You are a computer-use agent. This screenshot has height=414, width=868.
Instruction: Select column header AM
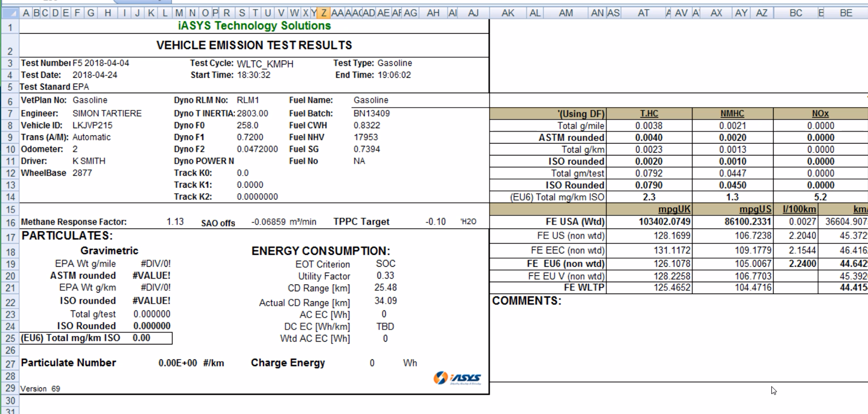[x=566, y=13]
